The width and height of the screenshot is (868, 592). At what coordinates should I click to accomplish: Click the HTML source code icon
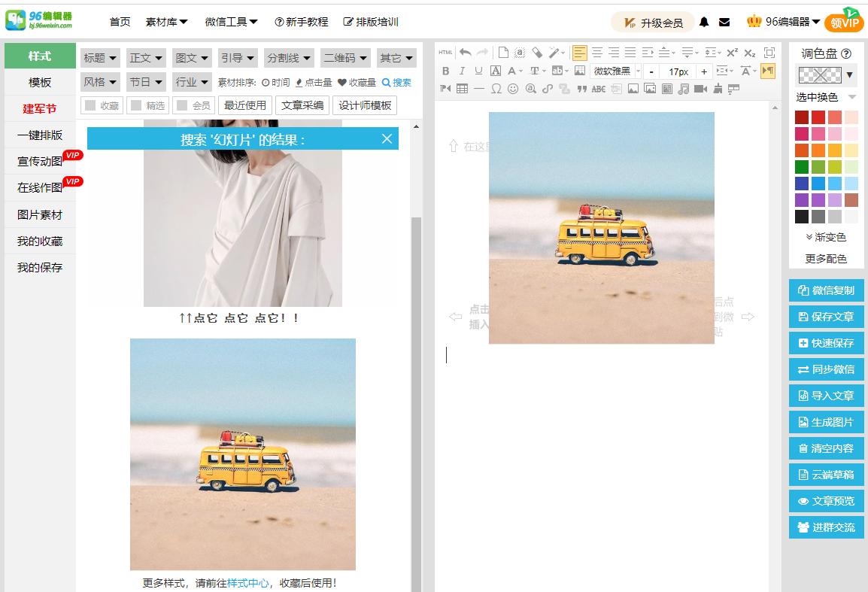tap(444, 52)
